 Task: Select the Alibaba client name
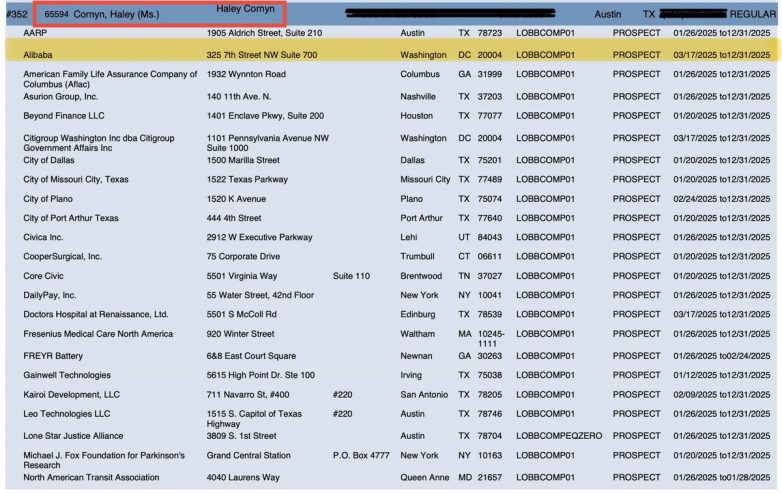click(37, 55)
